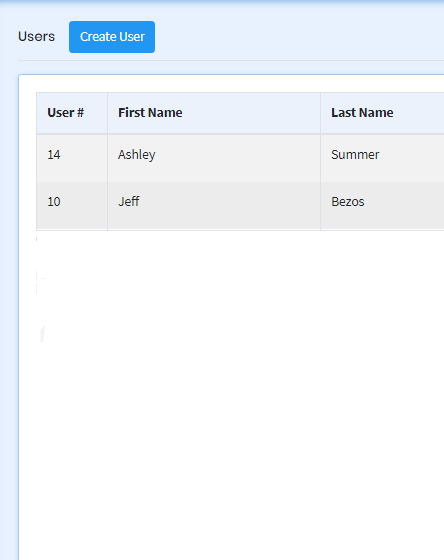Select user number 10 cell
The width and height of the screenshot is (444, 560).
(x=72, y=205)
